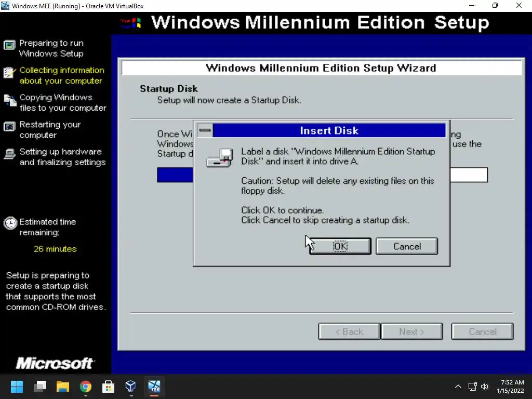
Task: Click the Windows Me flag logo in header
Action: click(131, 23)
